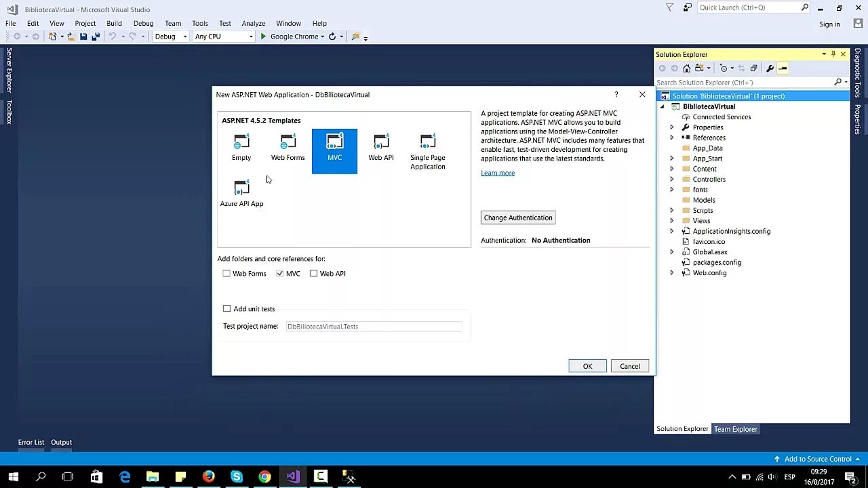Open the Tools menu
The width and height of the screenshot is (868, 488).
click(x=199, y=23)
